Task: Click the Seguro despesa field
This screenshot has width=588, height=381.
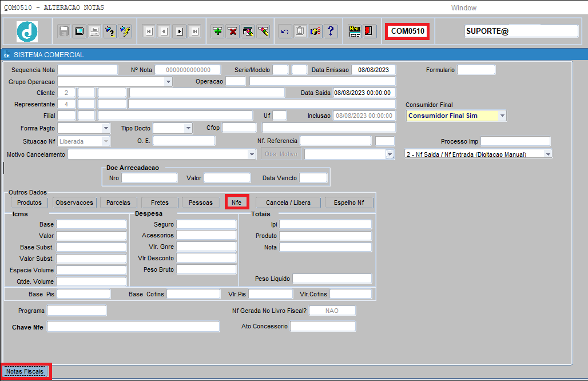Action: tap(206, 224)
